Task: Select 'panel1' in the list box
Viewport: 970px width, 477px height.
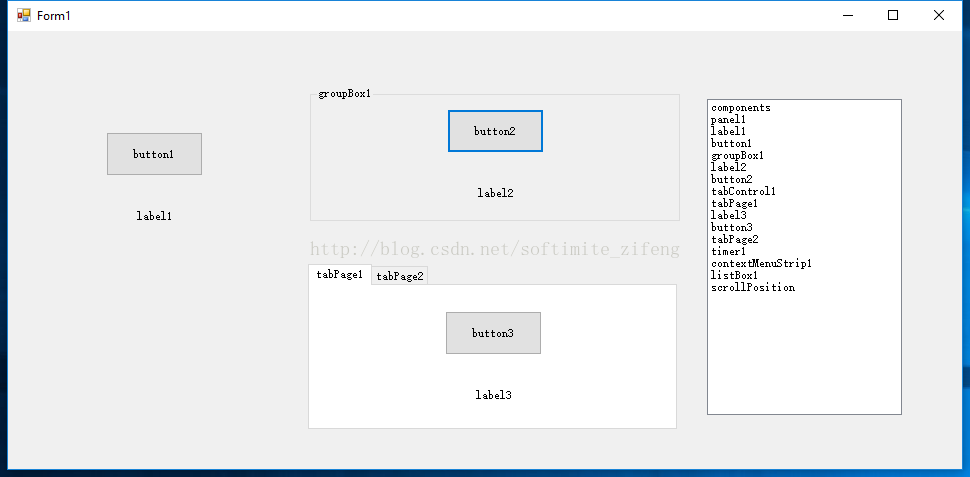Action: pos(804,119)
